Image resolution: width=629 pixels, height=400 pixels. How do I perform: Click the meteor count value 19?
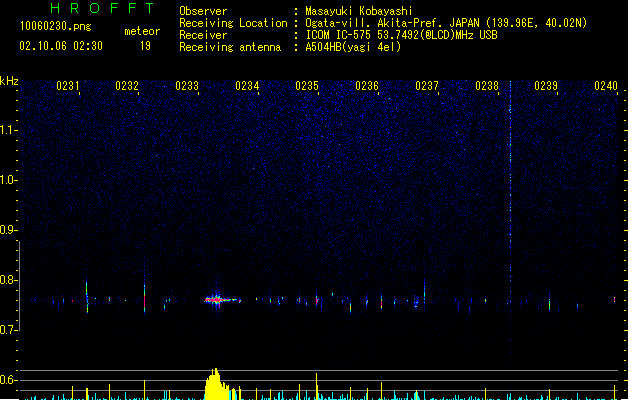pos(145,46)
